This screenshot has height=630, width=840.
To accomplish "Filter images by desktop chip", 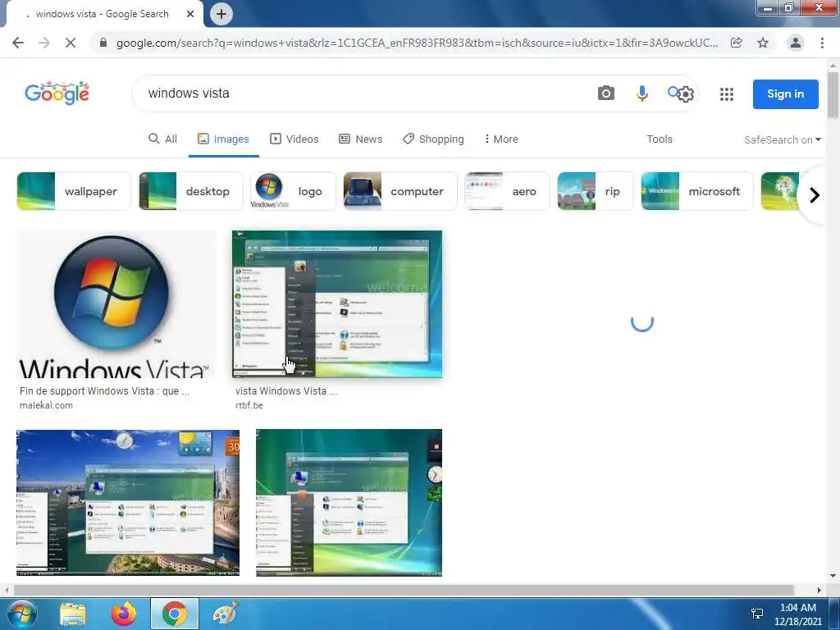I will coord(190,191).
